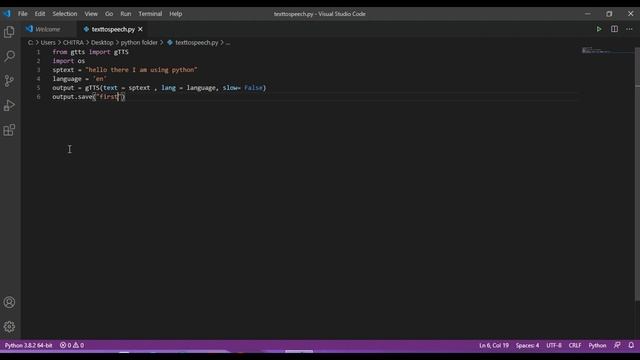The height and width of the screenshot is (360, 640).
Task: Click line number 5 in gutter
Action: [38, 88]
